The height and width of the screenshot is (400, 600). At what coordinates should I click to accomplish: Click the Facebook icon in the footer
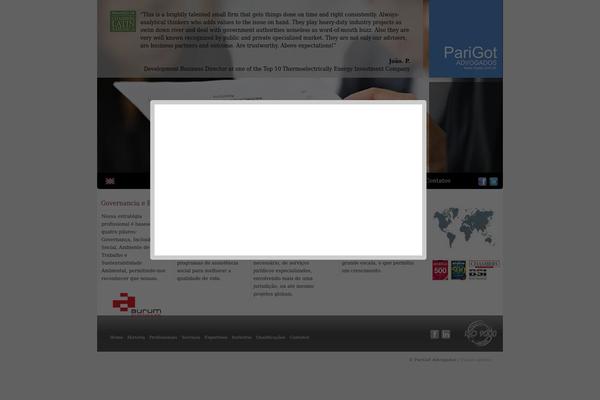point(435,334)
